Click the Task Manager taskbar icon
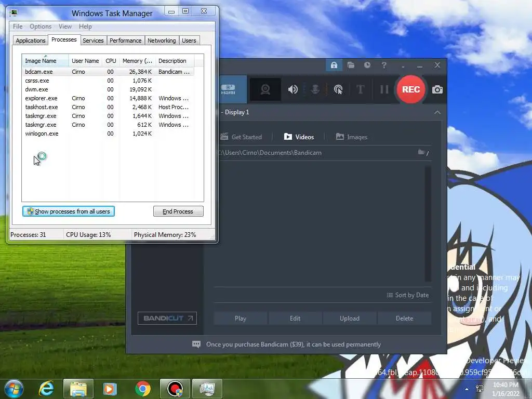The image size is (532, 399). coord(207,389)
